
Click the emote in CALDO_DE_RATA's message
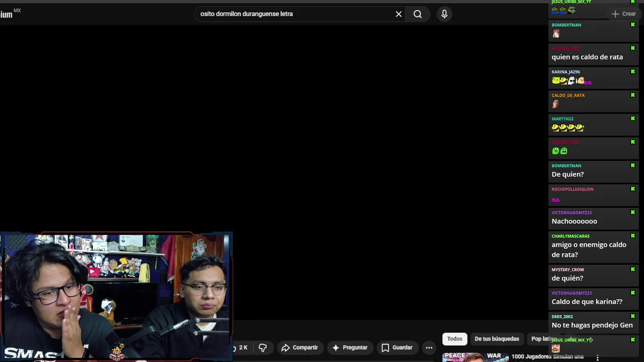tap(555, 104)
